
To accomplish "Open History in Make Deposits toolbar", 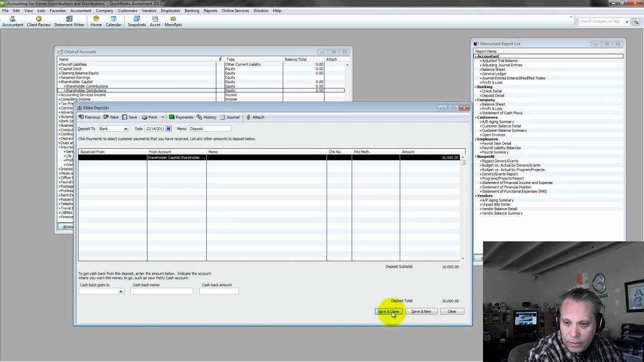I will 206,117.
